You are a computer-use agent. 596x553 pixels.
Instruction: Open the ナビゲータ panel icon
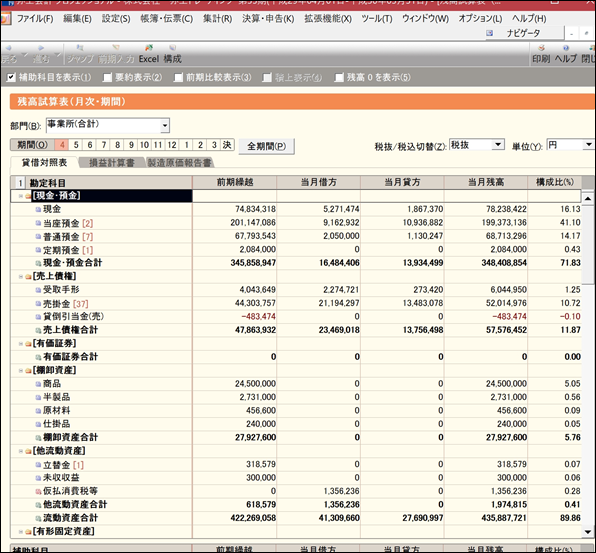490,33
